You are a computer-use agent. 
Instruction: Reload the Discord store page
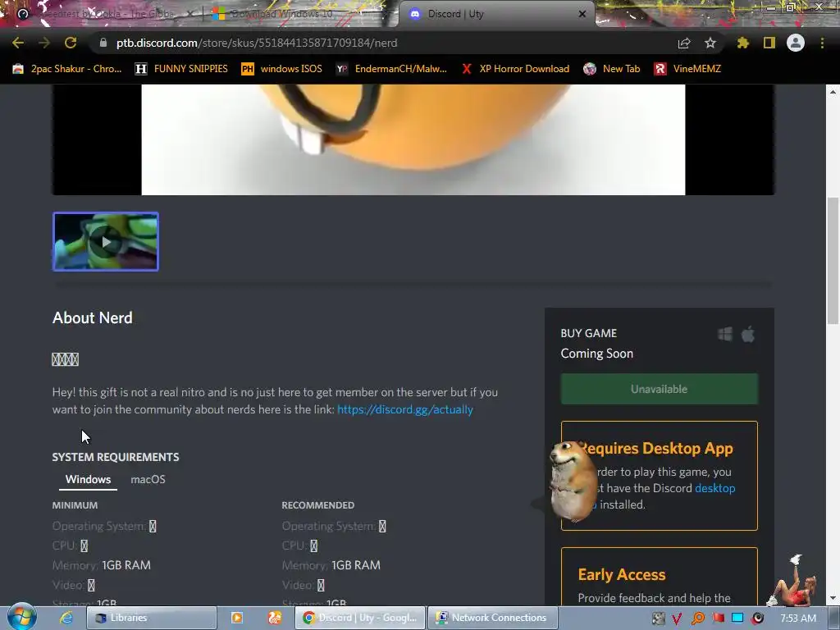71,43
